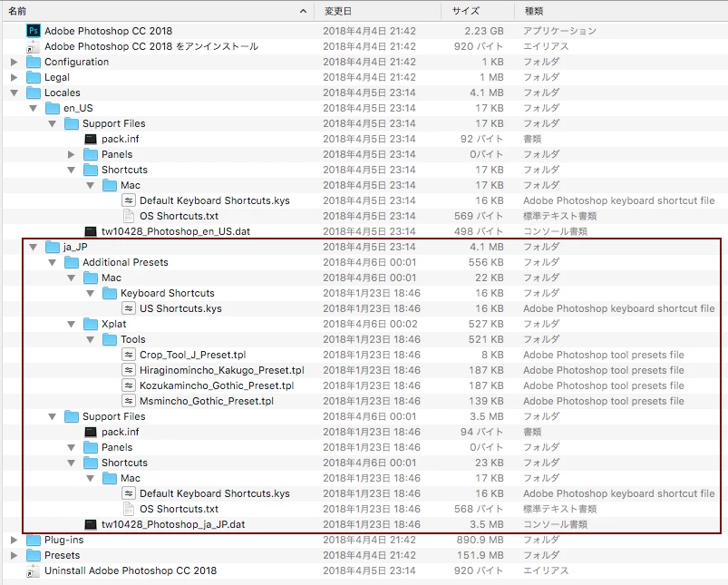Image resolution: width=728 pixels, height=585 pixels.
Task: Click the alias icon for Photoshop をアンインストール
Action: coord(34,46)
